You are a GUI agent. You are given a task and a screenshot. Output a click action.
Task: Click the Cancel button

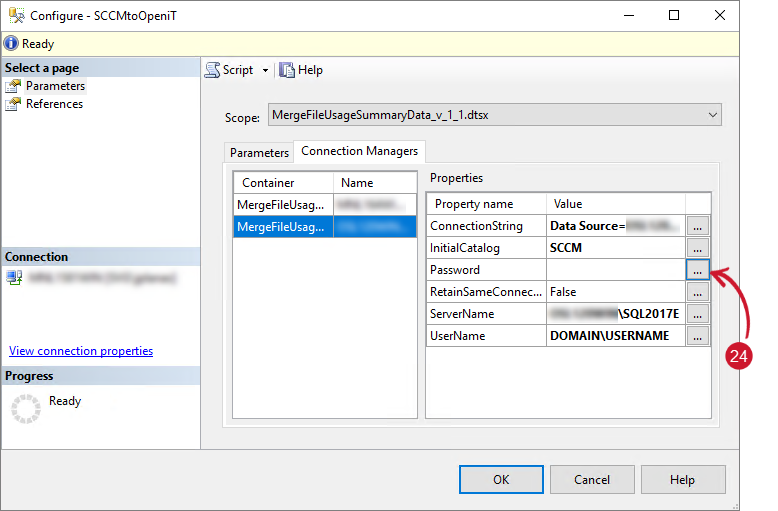(592, 480)
